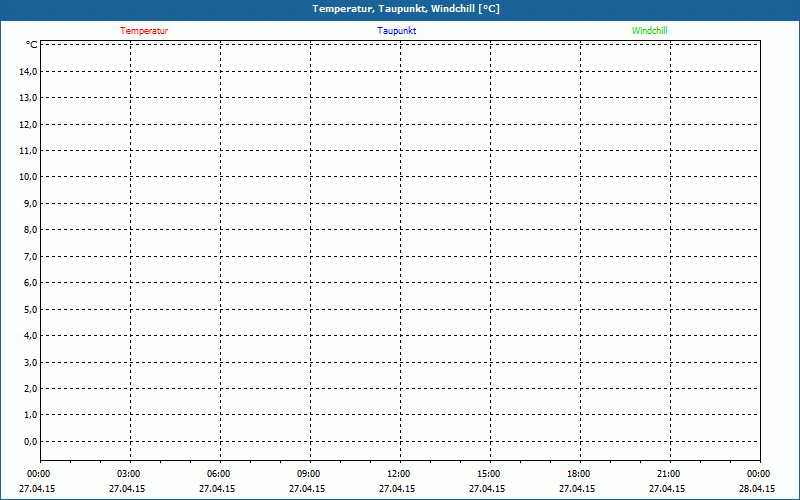This screenshot has height=500, width=800.
Task: Click the 06:00 time axis label
Action: click(x=218, y=474)
